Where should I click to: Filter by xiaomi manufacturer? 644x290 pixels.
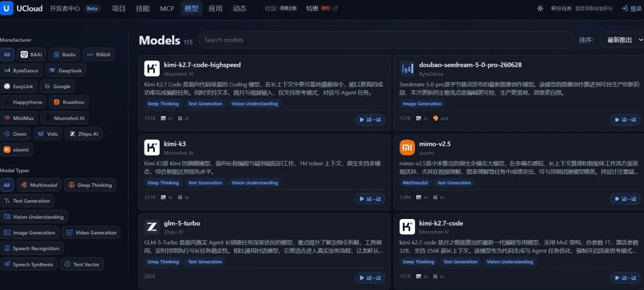pyautogui.click(x=16, y=150)
